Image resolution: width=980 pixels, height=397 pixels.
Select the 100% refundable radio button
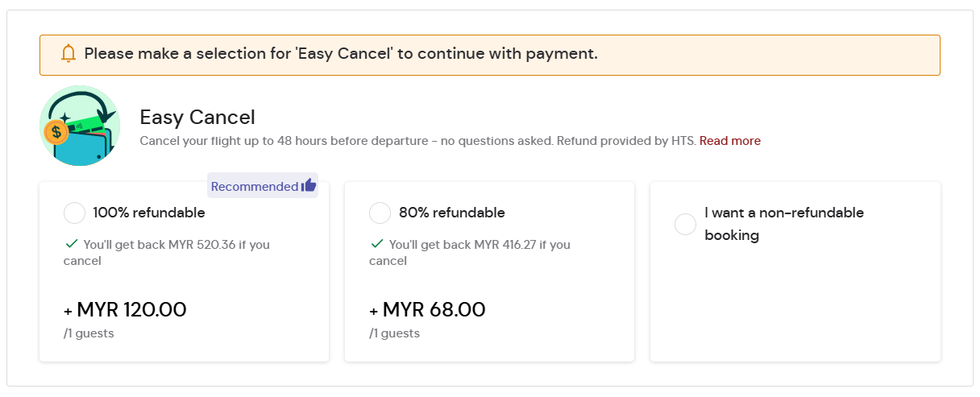74,213
